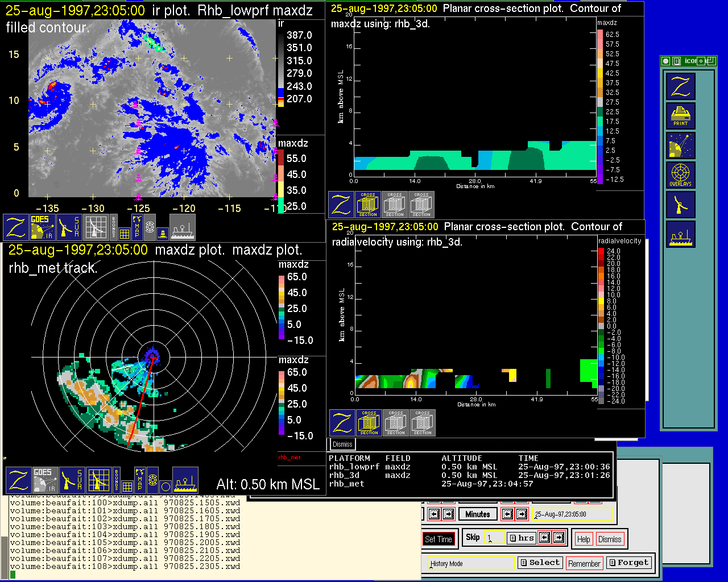Click the Help button in time controller

pos(584,539)
